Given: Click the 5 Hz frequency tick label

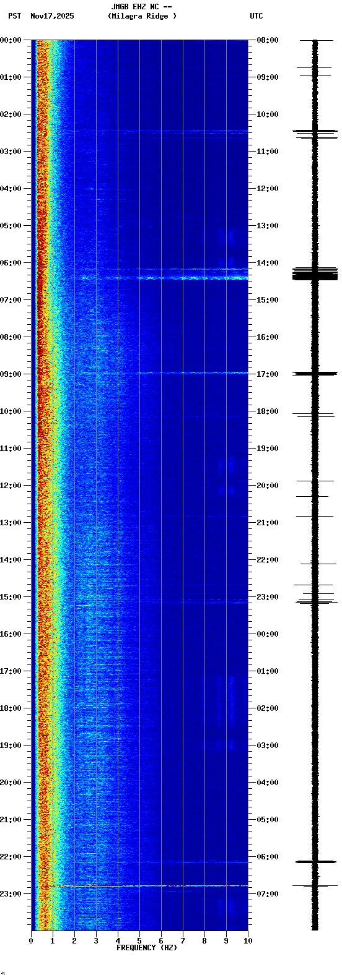Looking at the screenshot, I should click(139, 941).
